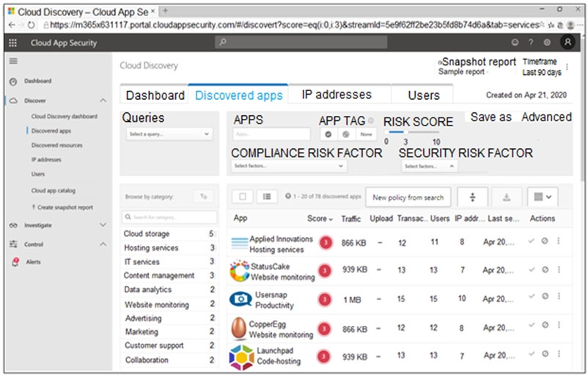Screen dimensions: 588x378
Task: Open Create snapshot report link
Action: pyautogui.click(x=65, y=208)
